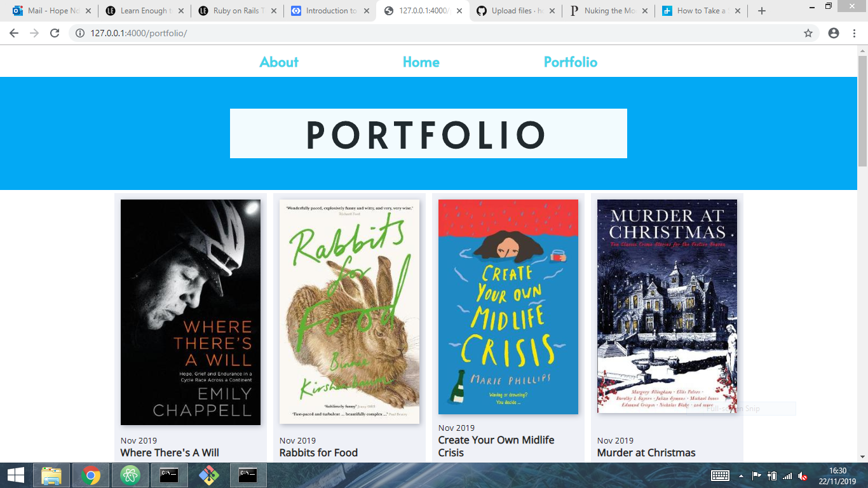Click the Nov 2019 date above Murder at Christmas

tap(615, 440)
